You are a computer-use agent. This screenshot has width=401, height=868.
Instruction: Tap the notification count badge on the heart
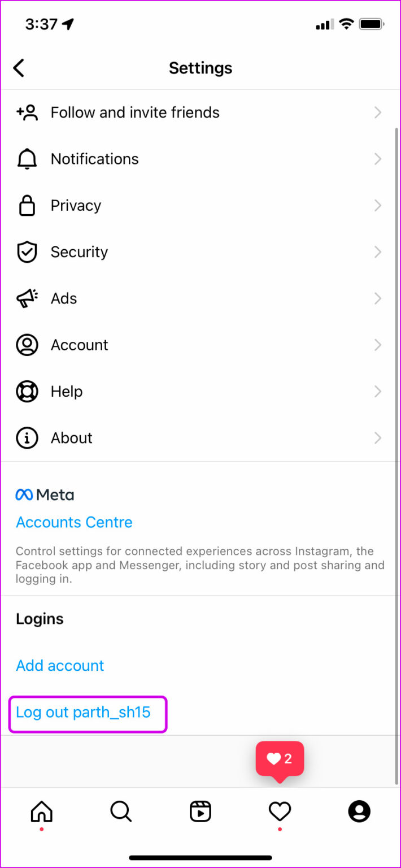tap(280, 758)
